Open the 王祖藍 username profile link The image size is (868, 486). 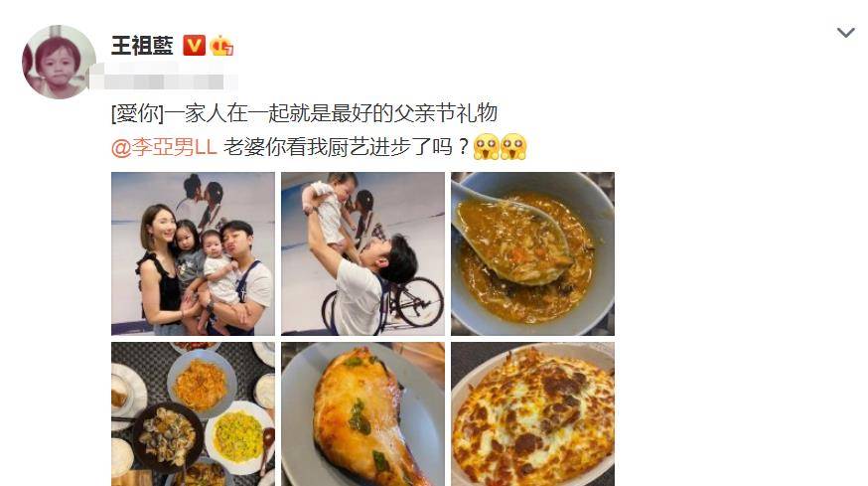(142, 46)
